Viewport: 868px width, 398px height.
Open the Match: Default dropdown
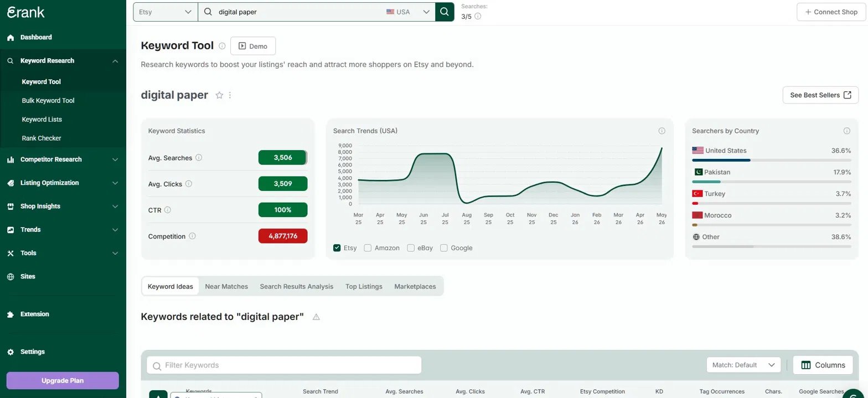click(x=743, y=365)
